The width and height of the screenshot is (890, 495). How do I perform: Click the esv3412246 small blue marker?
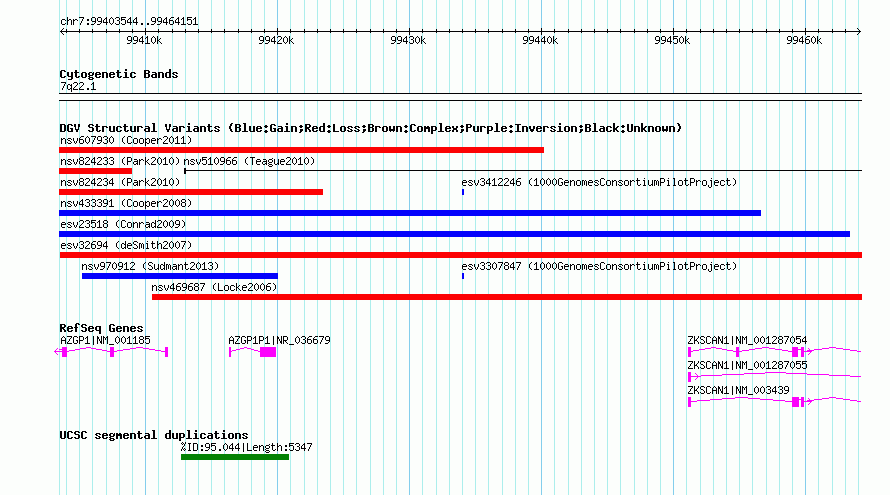463,192
